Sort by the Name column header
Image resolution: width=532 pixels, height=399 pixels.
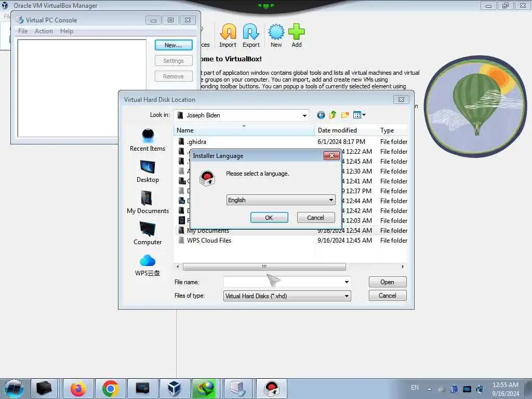[x=244, y=130]
